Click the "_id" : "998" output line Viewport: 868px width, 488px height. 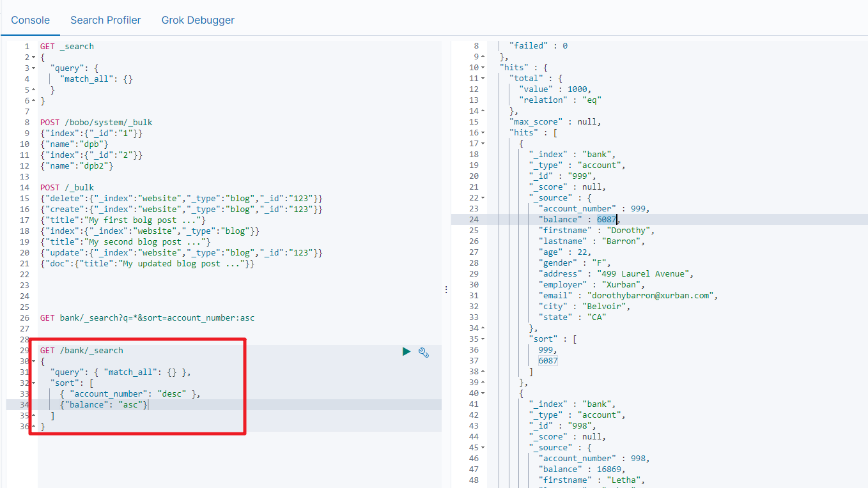click(563, 426)
